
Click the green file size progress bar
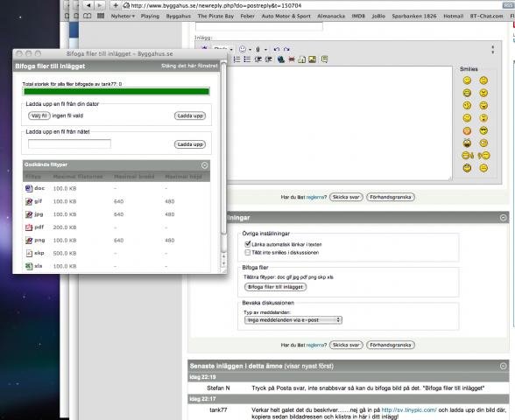[116, 92]
